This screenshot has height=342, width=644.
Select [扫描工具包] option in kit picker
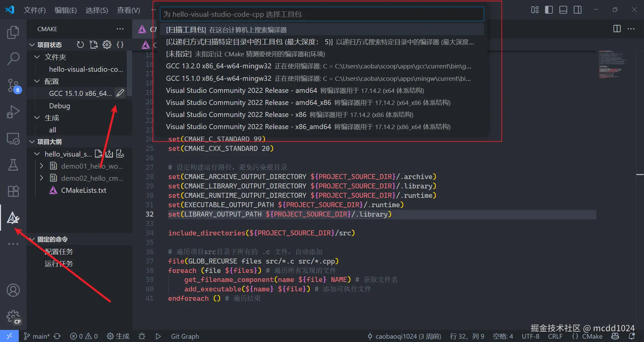pyautogui.click(x=322, y=30)
